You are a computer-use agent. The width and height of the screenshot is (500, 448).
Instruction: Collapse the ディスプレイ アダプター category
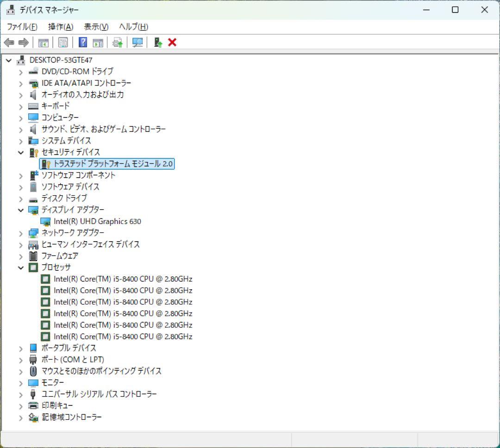coord(20,210)
